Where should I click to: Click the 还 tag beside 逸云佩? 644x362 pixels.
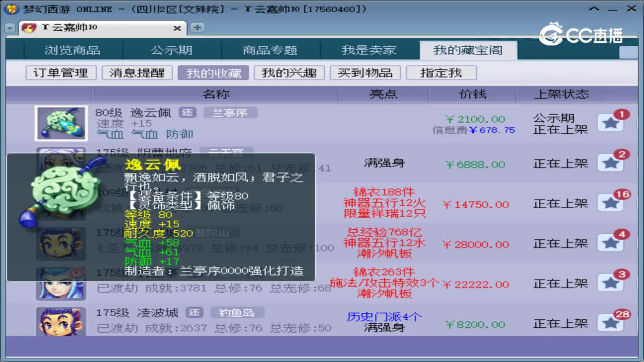click(188, 113)
